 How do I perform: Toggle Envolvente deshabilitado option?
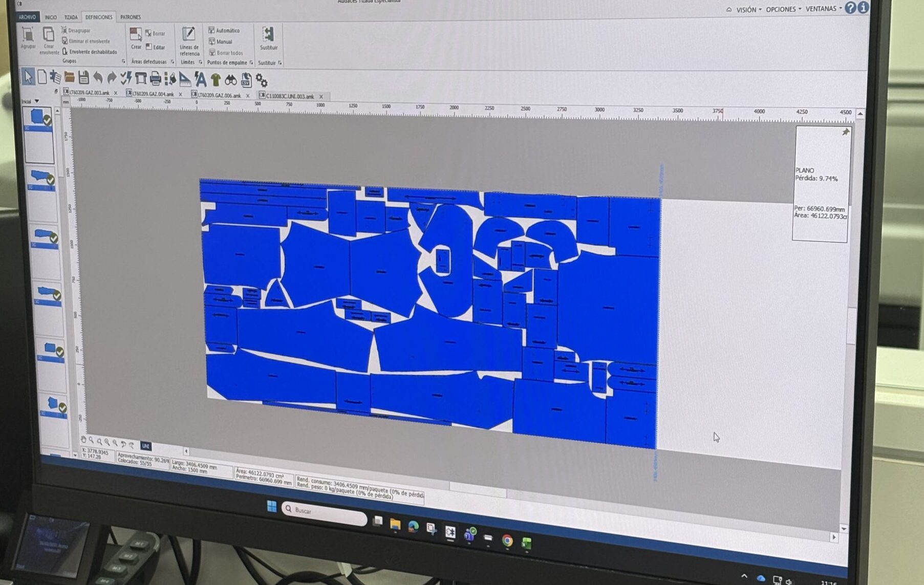tap(89, 52)
